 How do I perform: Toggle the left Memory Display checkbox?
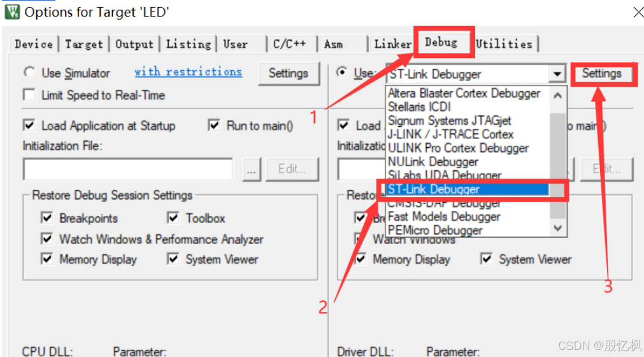47,259
